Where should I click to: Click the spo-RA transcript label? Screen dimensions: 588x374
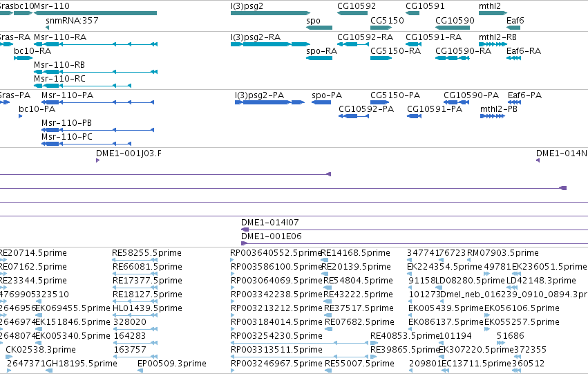click(x=322, y=51)
